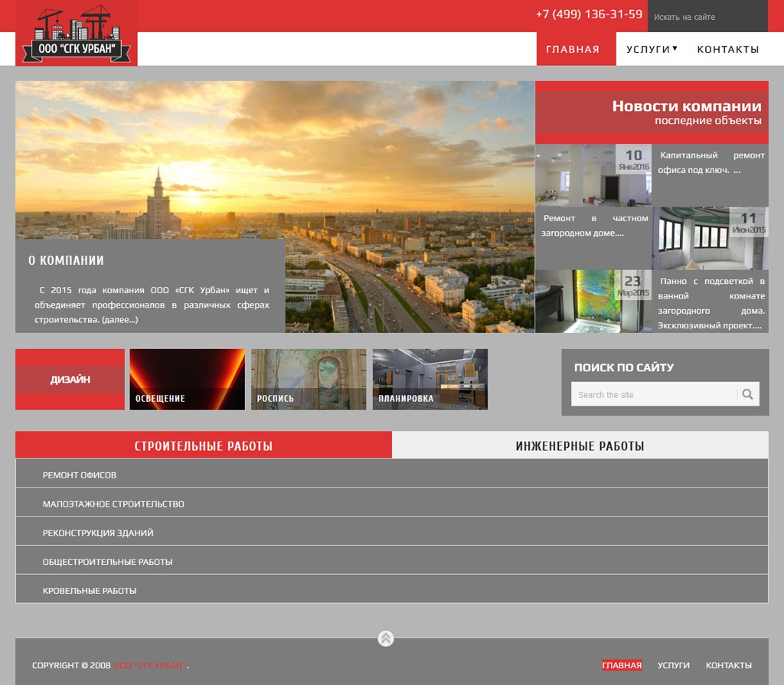Click the 11 Июн2015 news thumbnail
The height and width of the screenshot is (685, 784).
coord(710,239)
